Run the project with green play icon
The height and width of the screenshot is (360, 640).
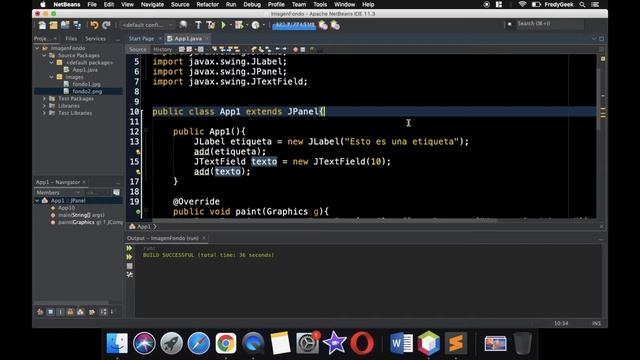pyautogui.click(x=223, y=25)
